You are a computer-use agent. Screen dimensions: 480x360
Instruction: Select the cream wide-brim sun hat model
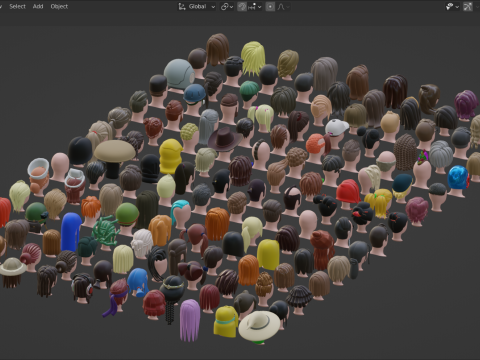259,326
